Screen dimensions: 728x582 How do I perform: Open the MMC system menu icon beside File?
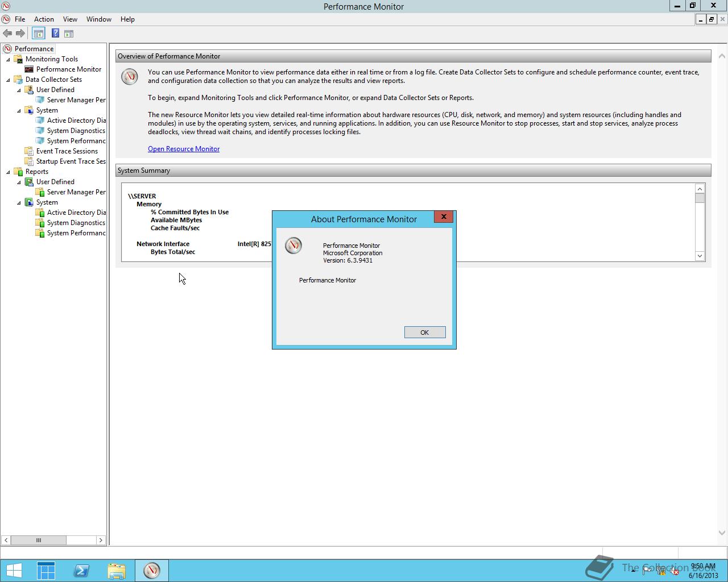[6, 19]
